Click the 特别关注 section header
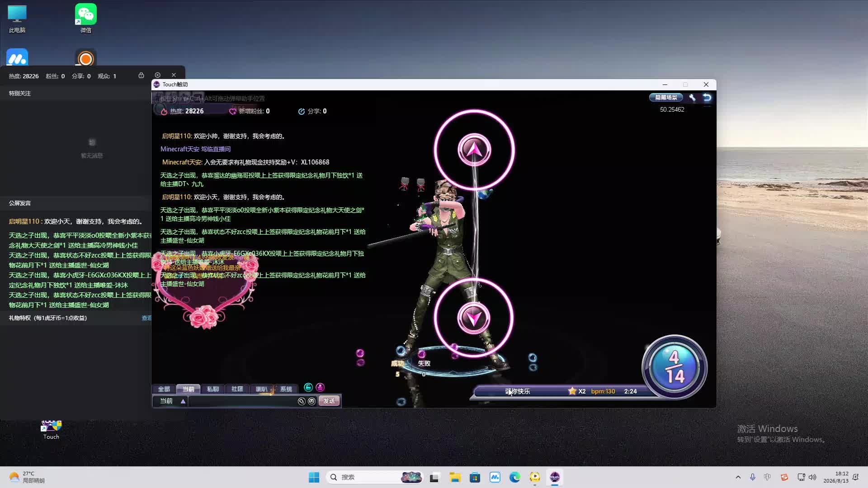Viewport: 868px width, 488px height. [20, 94]
